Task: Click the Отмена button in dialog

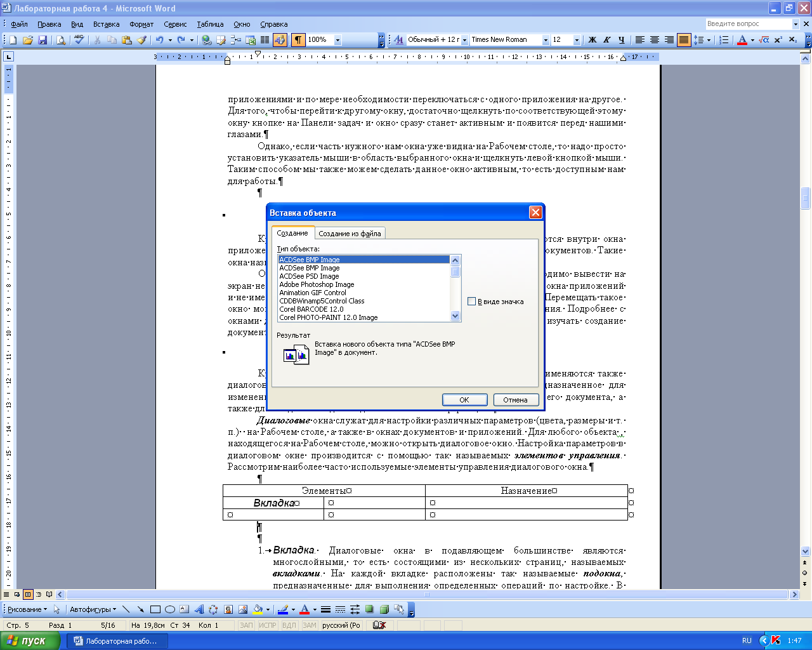Action: click(x=516, y=400)
